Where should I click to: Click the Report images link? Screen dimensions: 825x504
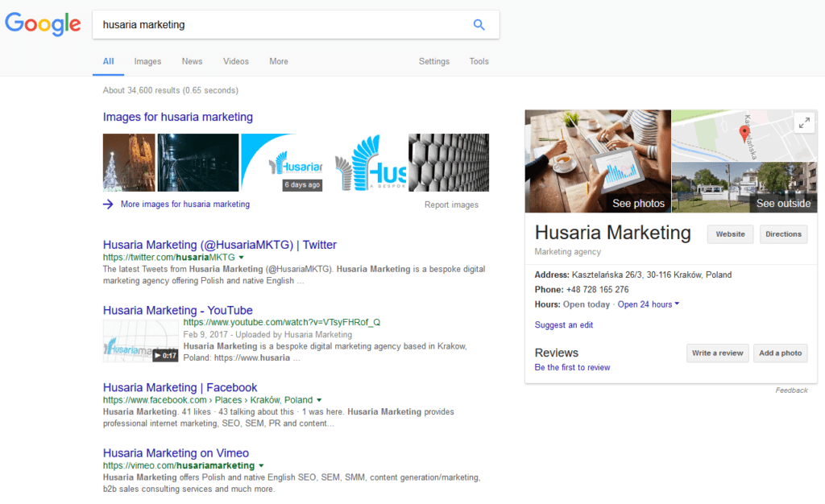pos(451,205)
